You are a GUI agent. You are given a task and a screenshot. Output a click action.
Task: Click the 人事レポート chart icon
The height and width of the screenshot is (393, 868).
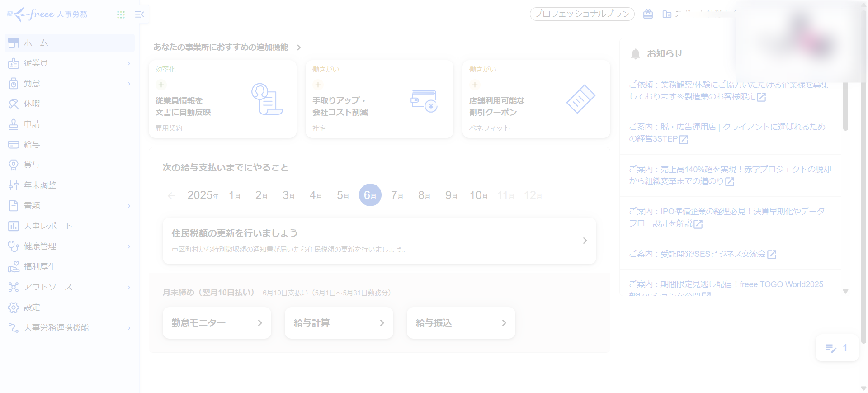(x=14, y=226)
